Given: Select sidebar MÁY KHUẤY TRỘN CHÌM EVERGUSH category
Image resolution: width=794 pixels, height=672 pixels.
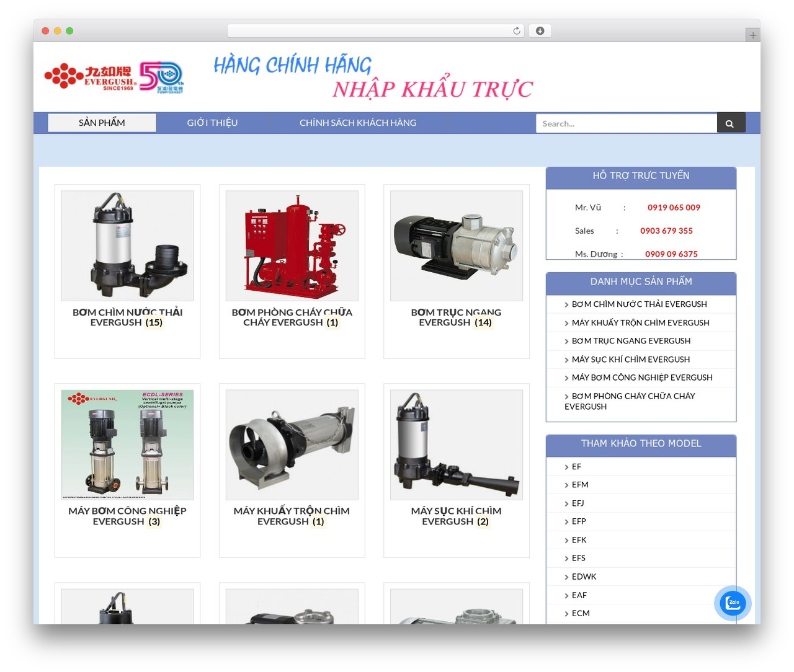Looking at the screenshot, I should 640,323.
